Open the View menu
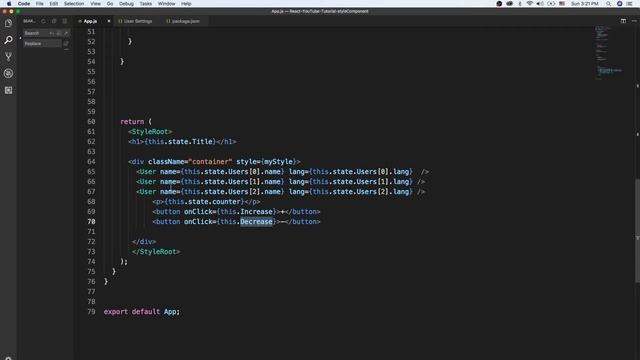The image size is (640, 360). (96, 4)
